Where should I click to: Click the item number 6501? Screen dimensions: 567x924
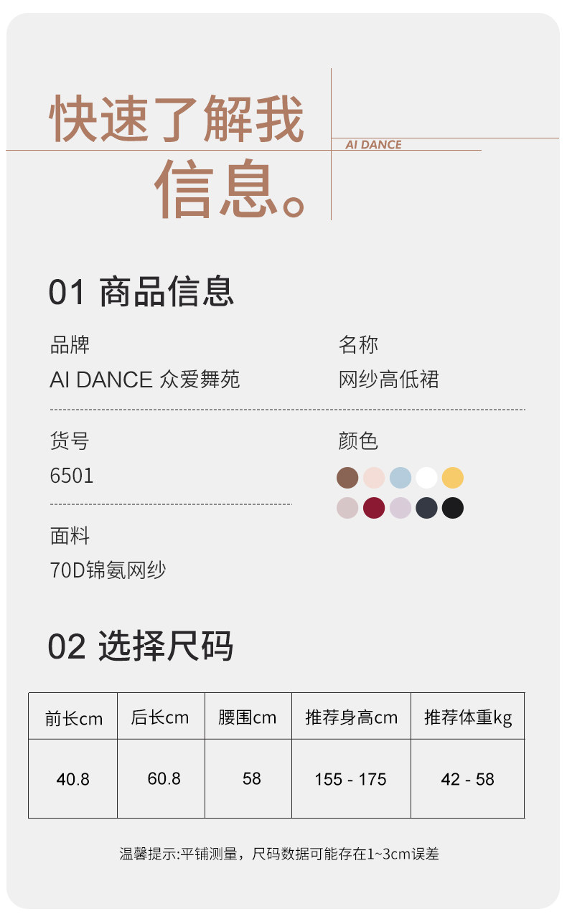coord(72,476)
